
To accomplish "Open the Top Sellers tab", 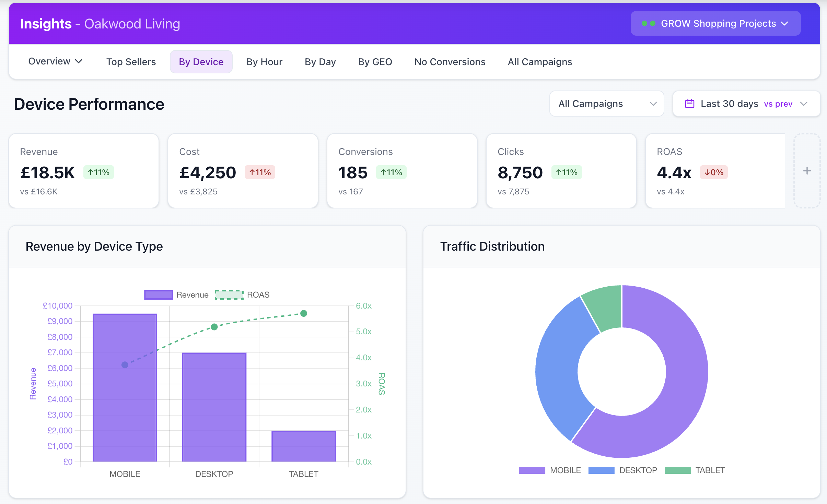I will tap(131, 62).
